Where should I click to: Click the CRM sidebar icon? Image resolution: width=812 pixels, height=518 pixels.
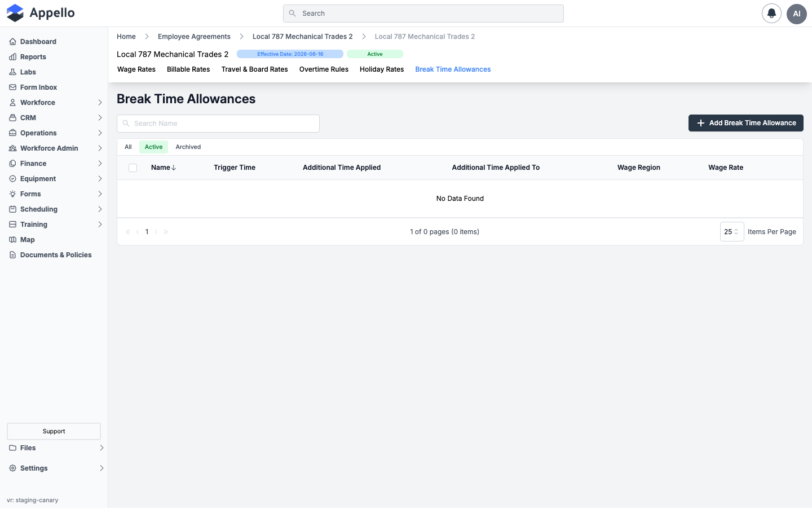click(x=12, y=118)
